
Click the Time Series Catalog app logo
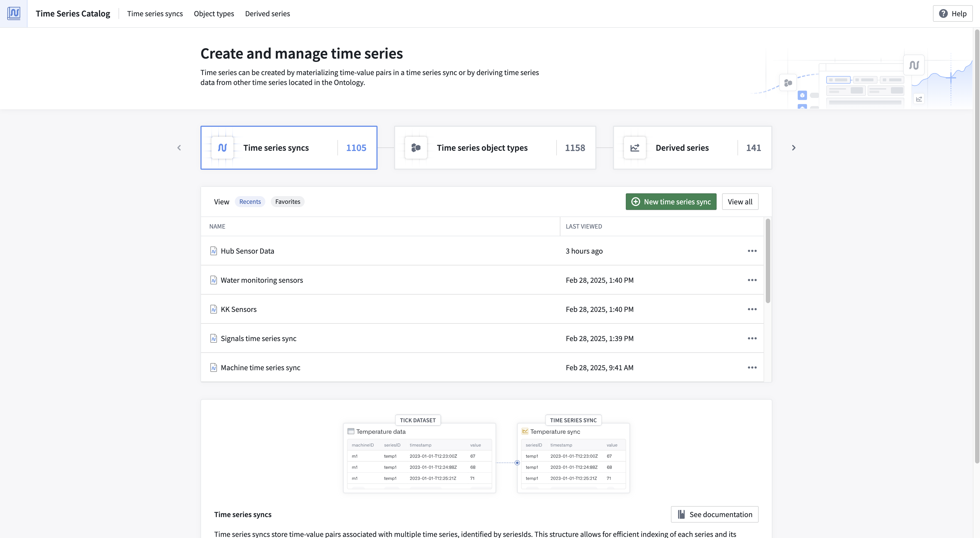pyautogui.click(x=14, y=13)
